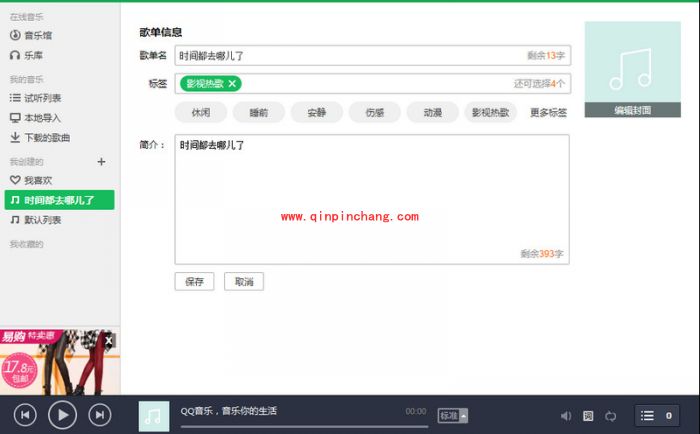Open 音乐馆 in the sidebar
The height and width of the screenshot is (434, 700).
pos(31,35)
